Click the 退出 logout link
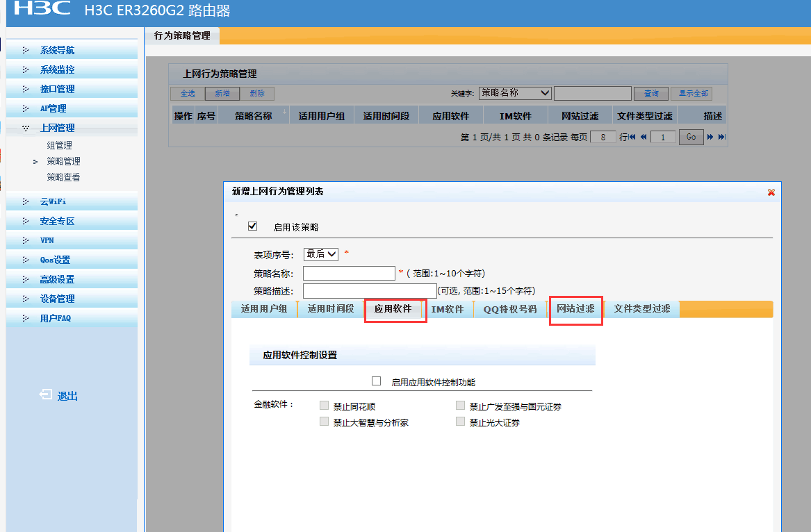Image resolution: width=811 pixels, height=532 pixels. 67,396
